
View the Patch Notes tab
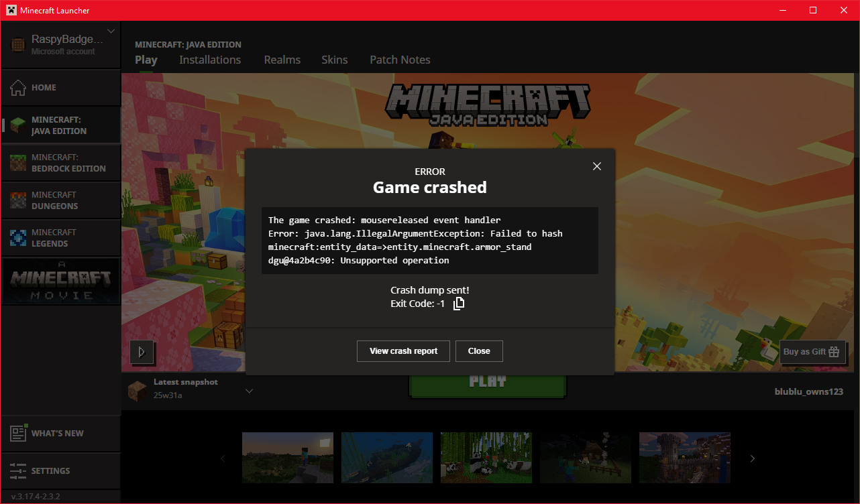click(x=400, y=60)
